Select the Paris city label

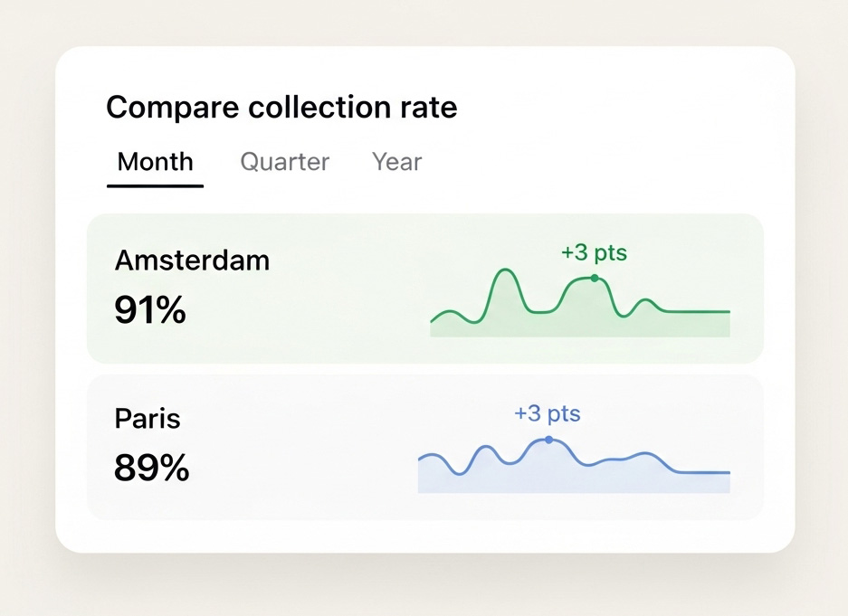[148, 418]
